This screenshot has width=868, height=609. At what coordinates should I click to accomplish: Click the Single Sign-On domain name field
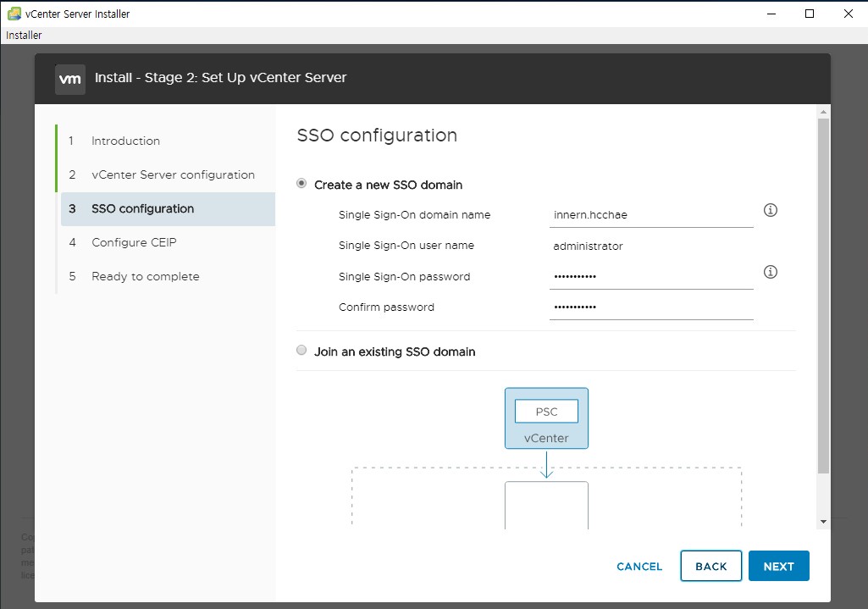[x=651, y=215]
